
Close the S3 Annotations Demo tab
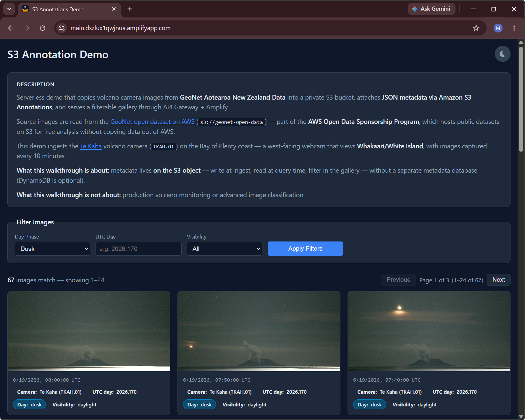[x=114, y=9]
